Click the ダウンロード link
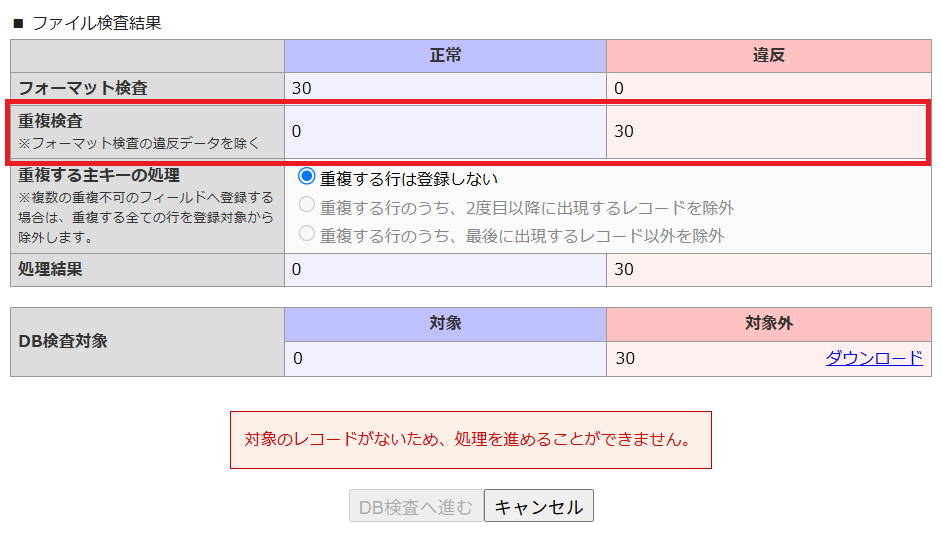This screenshot has width=942, height=537. coord(874,358)
